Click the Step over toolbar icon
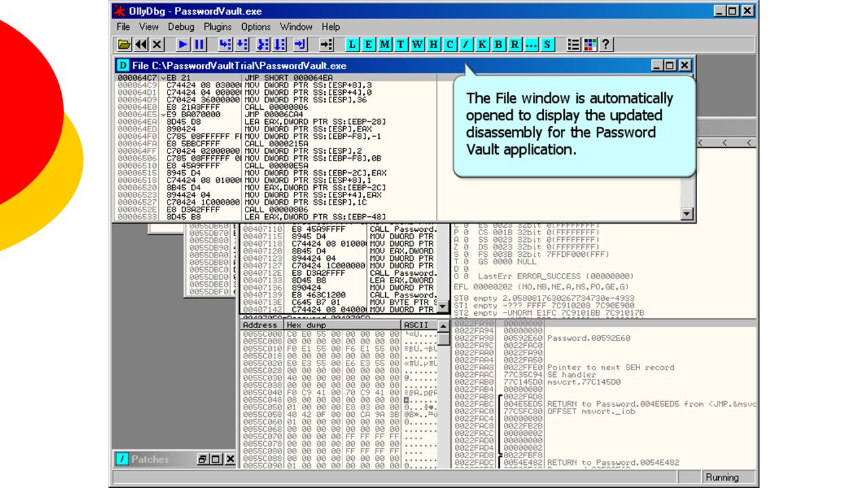 point(241,45)
